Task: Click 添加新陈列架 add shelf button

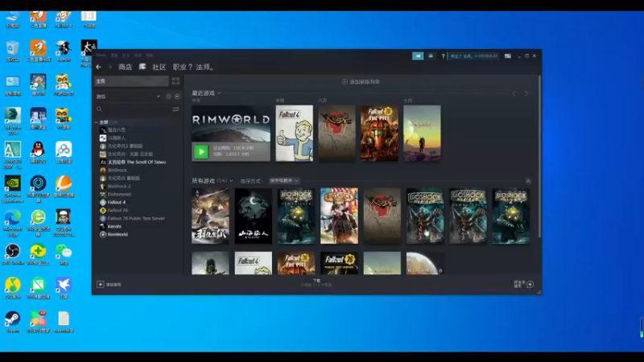Action: (361, 82)
